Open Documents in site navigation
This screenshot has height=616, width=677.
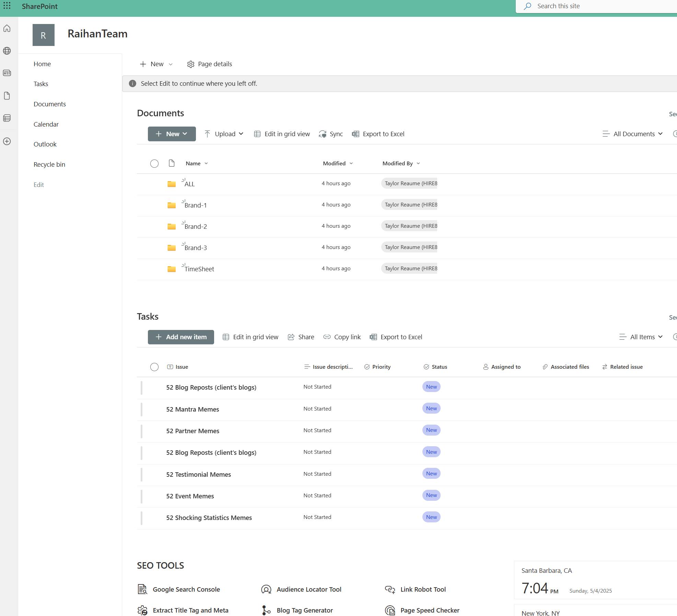(50, 104)
